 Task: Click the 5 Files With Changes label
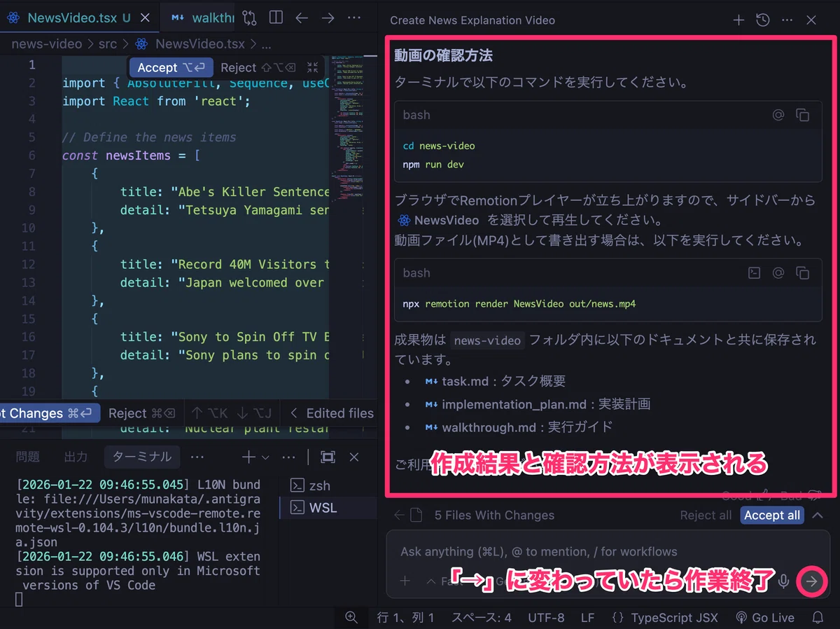coord(494,516)
